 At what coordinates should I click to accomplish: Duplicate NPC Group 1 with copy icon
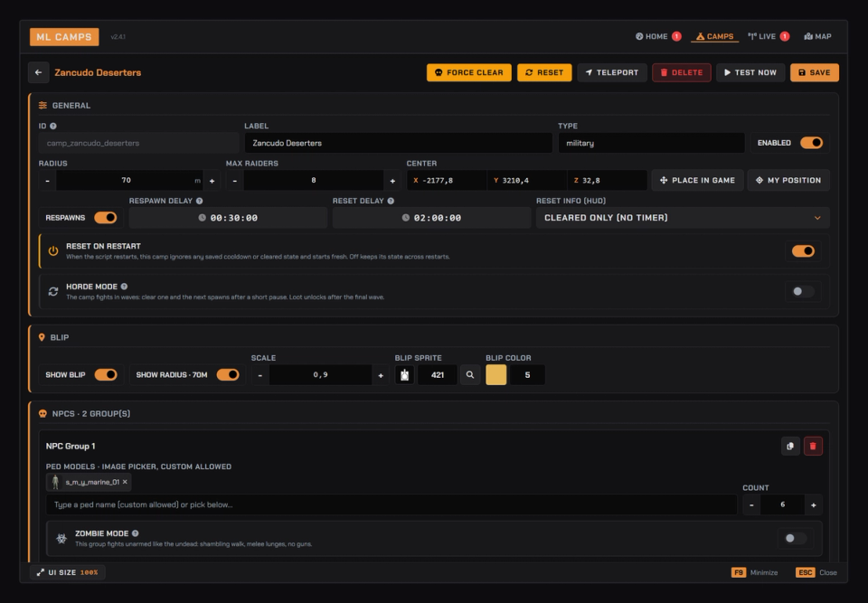click(x=790, y=447)
